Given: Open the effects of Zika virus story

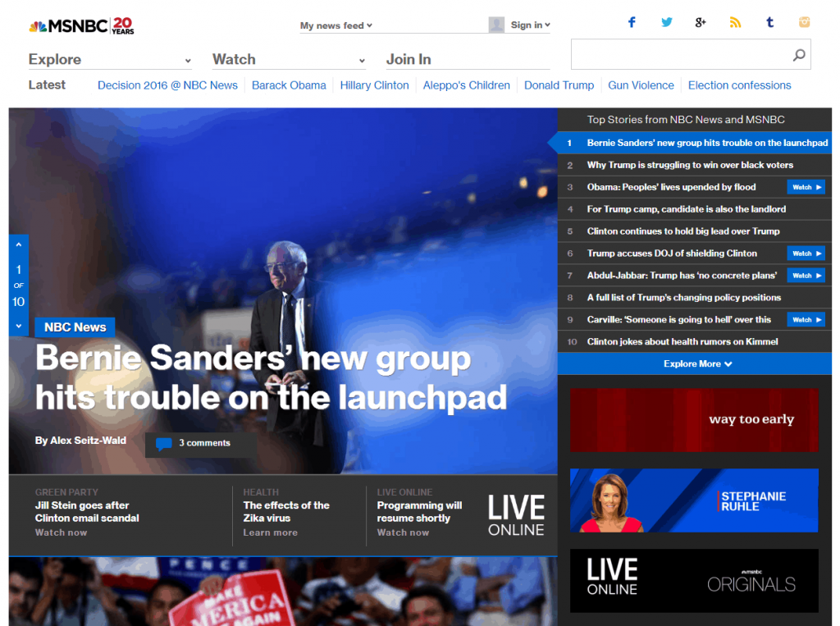Looking at the screenshot, I should 286,512.
